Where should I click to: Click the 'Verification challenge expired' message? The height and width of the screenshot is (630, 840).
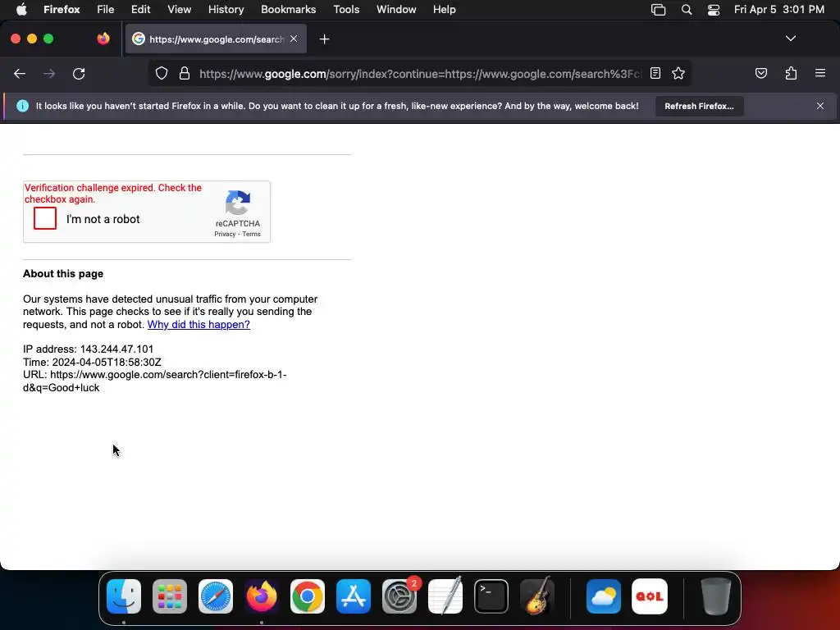click(113, 194)
